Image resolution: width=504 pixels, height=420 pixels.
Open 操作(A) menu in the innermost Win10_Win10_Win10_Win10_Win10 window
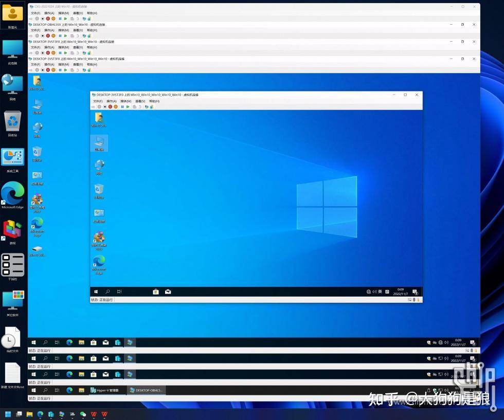click(x=112, y=101)
